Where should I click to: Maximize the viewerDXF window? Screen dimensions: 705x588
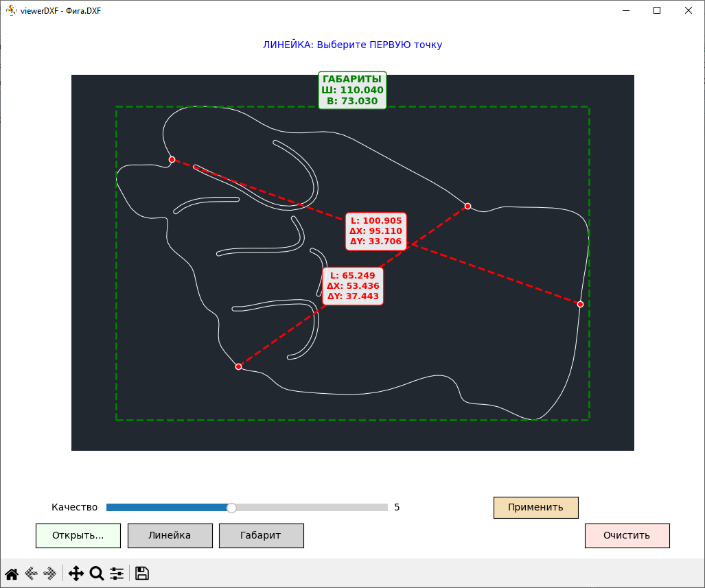click(x=657, y=10)
